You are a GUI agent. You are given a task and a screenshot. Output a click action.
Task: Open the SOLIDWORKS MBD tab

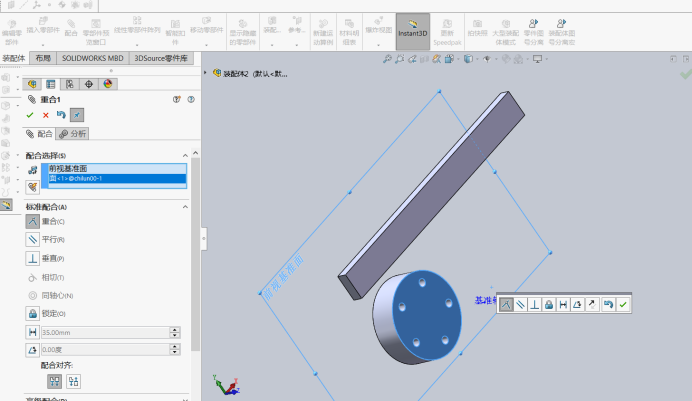tap(93, 58)
